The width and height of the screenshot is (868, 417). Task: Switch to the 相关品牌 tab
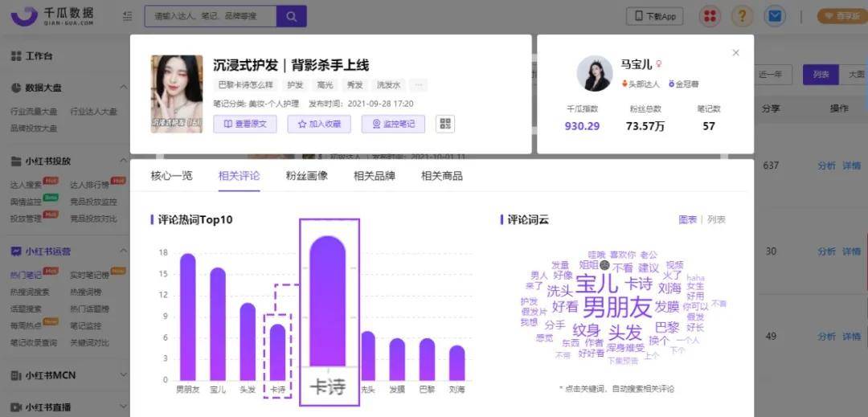(x=375, y=176)
